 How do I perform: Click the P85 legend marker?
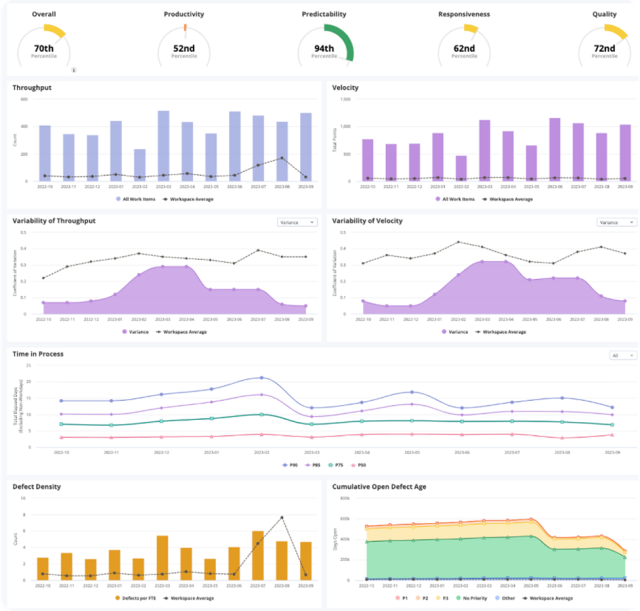pos(316,465)
